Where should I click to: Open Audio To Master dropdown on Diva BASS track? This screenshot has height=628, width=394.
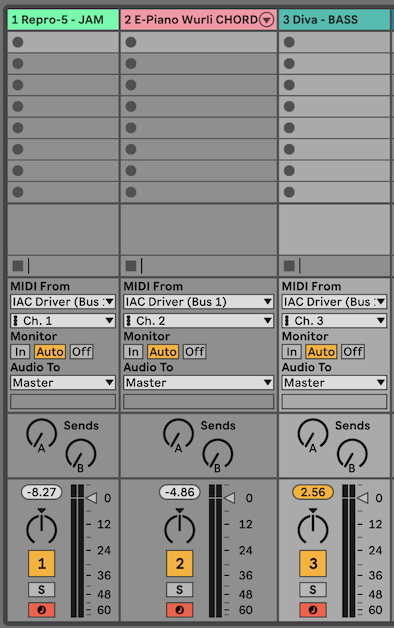pos(334,382)
